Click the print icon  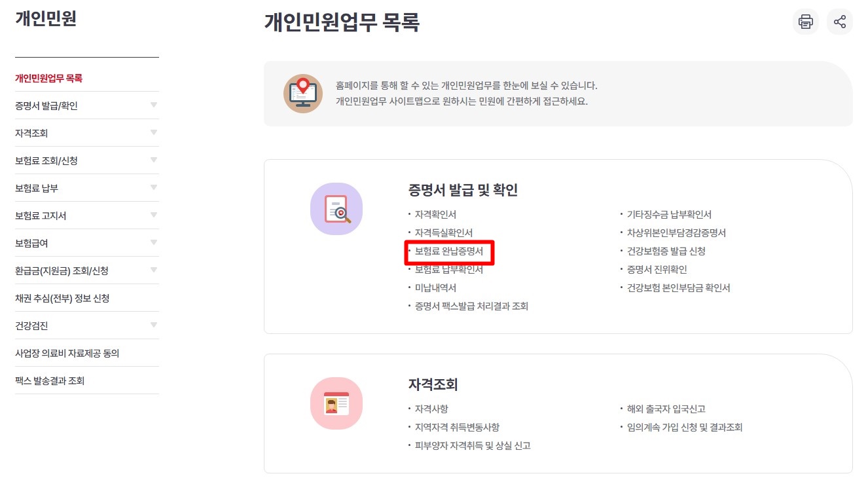tap(805, 22)
